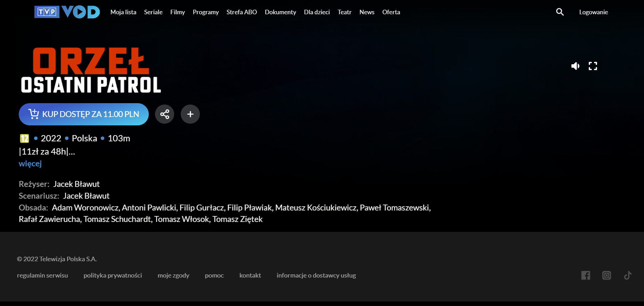Click cast member Antoni Pawlicki
644x306 pixels.
[x=149, y=208]
